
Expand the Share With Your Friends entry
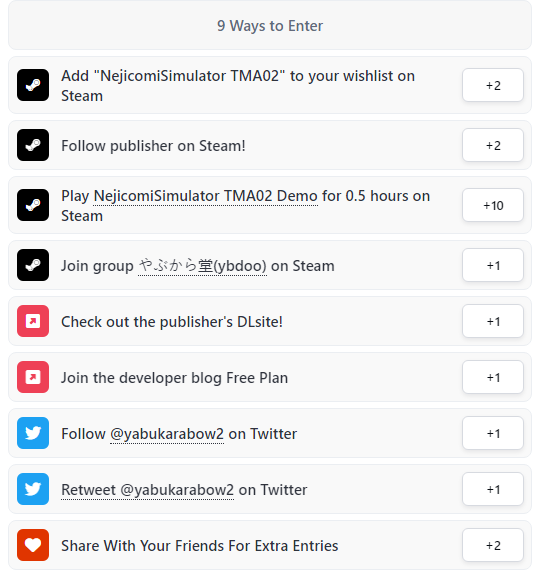(270, 545)
